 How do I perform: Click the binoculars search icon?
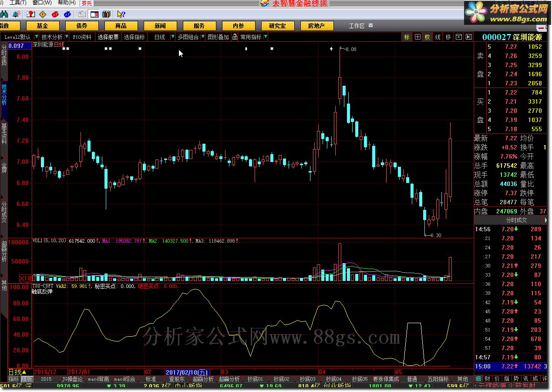4,14
